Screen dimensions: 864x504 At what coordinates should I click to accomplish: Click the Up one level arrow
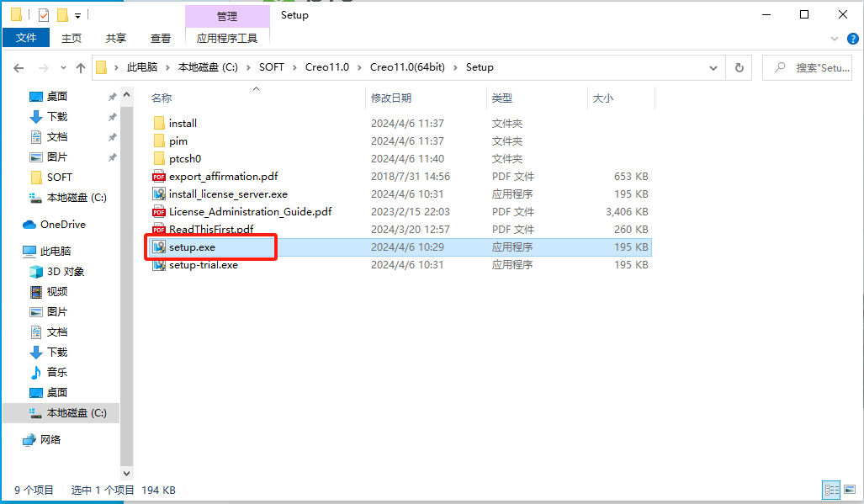81,68
